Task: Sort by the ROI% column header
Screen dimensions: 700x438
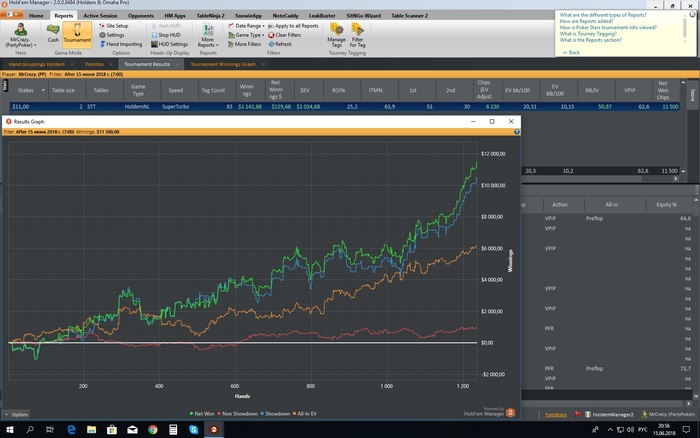Action: pos(338,90)
